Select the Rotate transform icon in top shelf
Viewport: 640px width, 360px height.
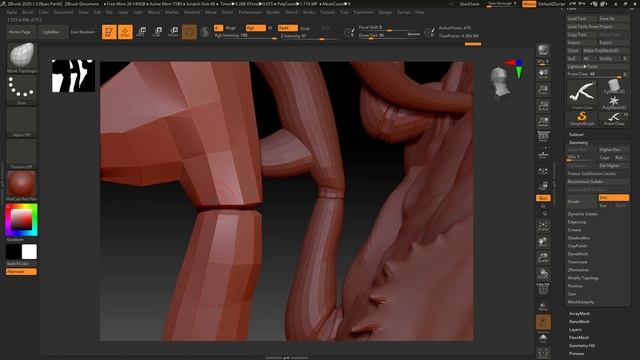click(173, 31)
